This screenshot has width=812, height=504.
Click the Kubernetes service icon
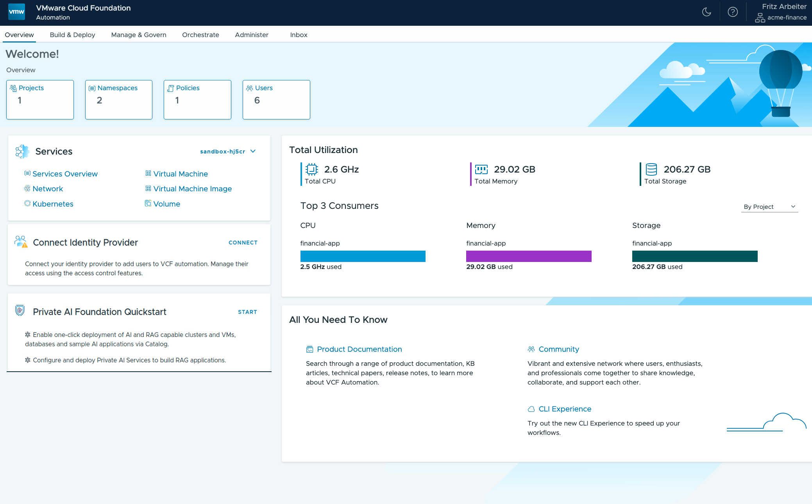click(27, 203)
